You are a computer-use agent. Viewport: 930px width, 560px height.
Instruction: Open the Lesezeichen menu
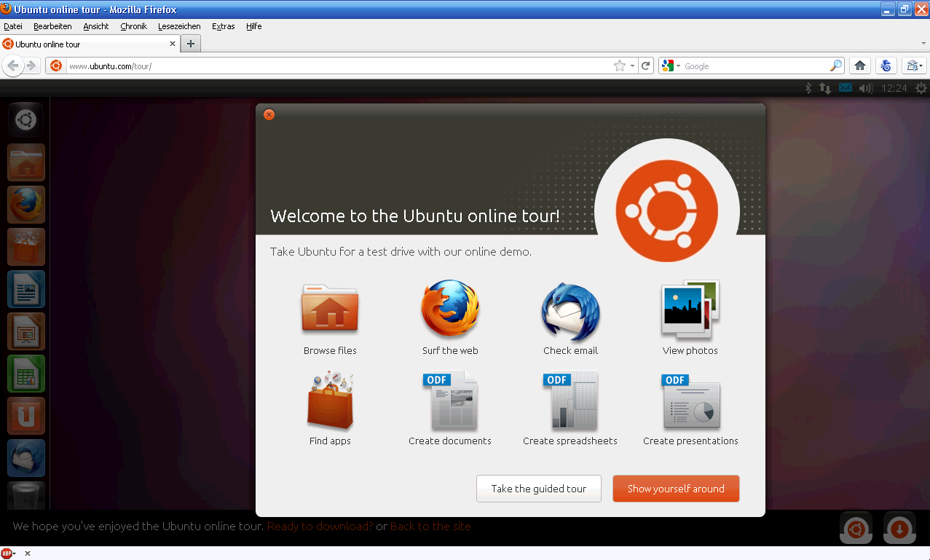point(179,26)
